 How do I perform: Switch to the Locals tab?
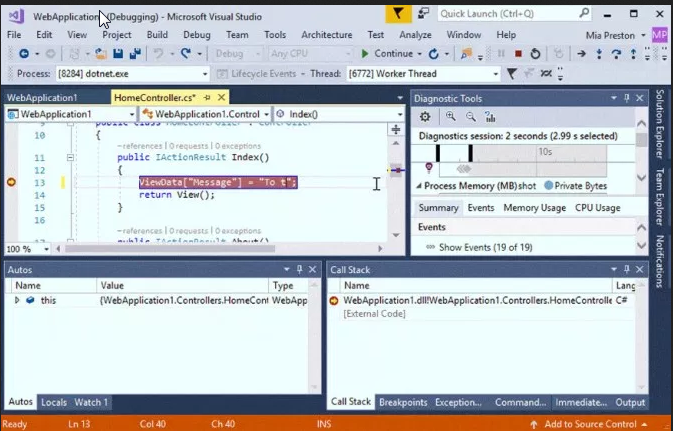(x=54, y=402)
